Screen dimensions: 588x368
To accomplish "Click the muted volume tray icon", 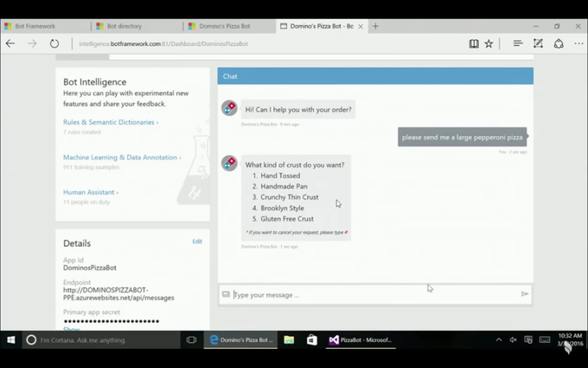I will pos(514,339).
